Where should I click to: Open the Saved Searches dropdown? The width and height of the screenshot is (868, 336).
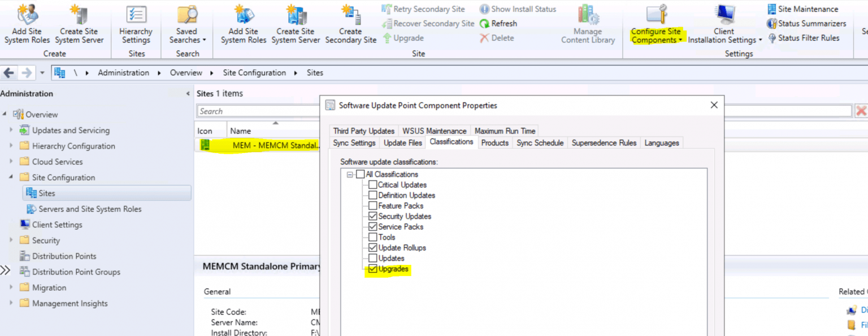[187, 36]
